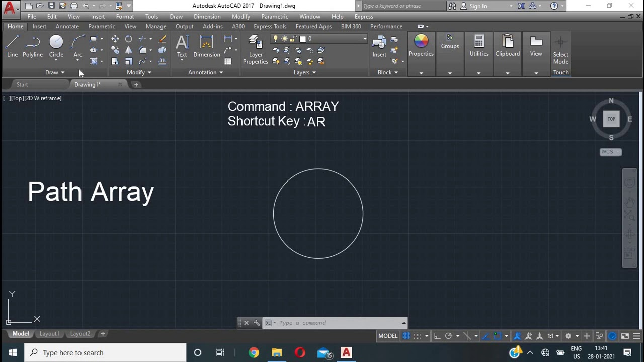
Task: Toggle object snap tracking in status bar
Action: tap(485, 336)
